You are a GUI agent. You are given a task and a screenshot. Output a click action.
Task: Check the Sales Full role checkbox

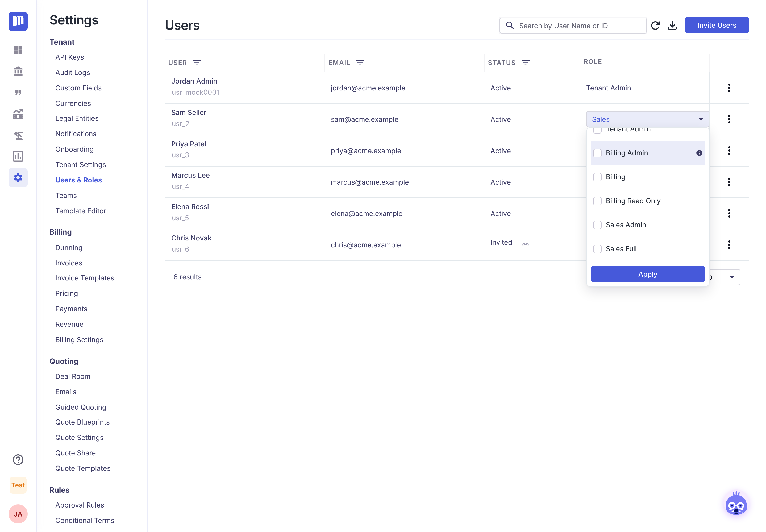point(597,249)
